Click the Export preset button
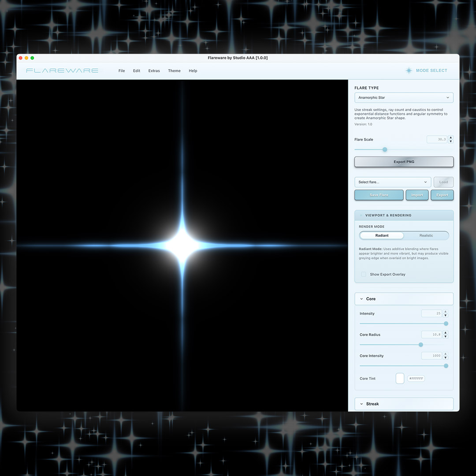476x476 pixels. 442,195
